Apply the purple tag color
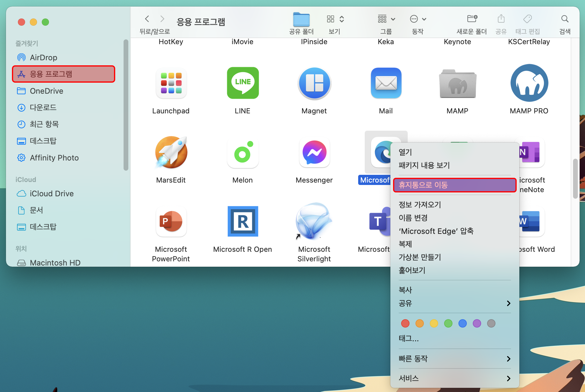Viewport: 585px width, 392px height. [x=477, y=323]
